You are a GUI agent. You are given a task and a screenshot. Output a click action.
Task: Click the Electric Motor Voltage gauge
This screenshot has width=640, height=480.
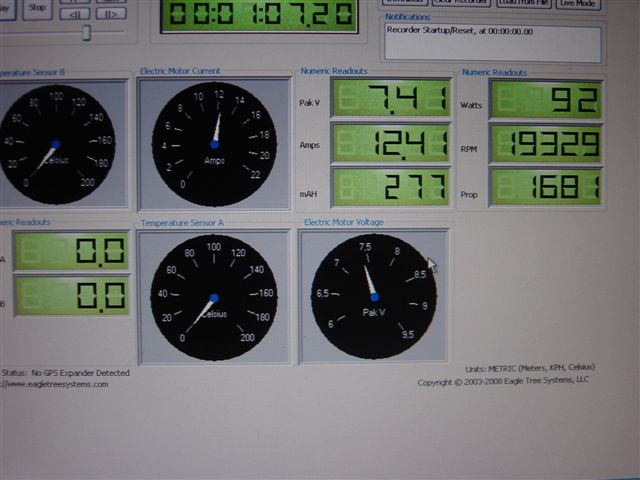pyautogui.click(x=373, y=296)
